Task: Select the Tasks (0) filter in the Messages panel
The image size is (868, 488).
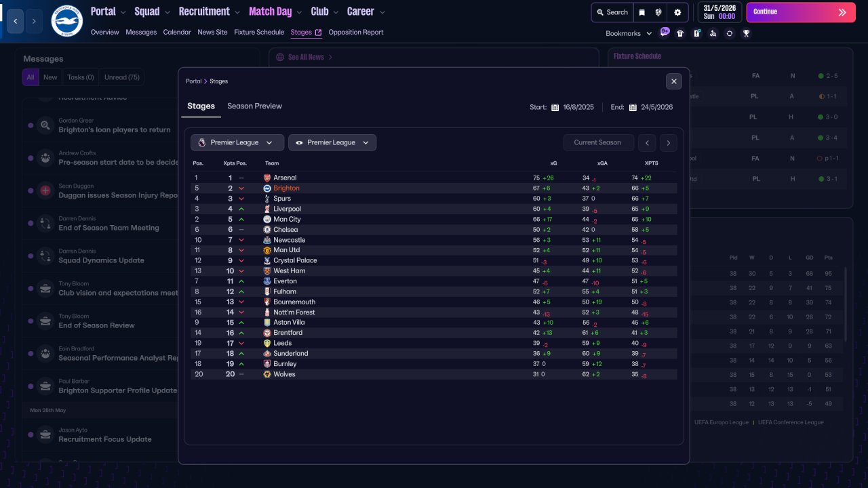Action: [x=81, y=77]
